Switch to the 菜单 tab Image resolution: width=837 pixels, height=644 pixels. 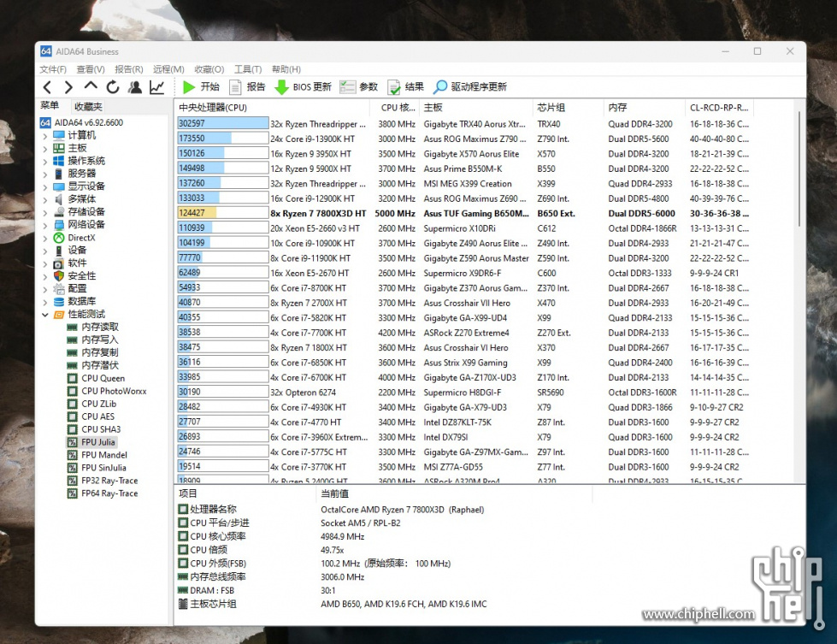[x=50, y=106]
